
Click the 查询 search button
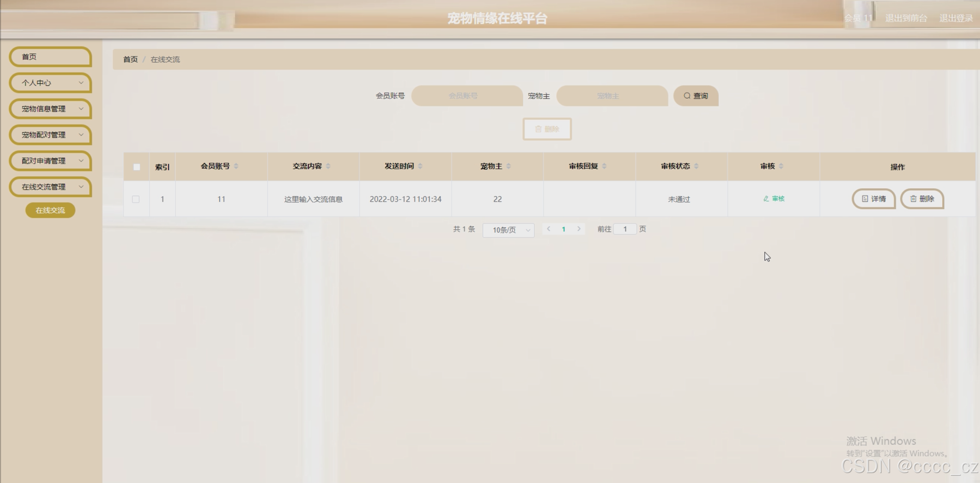click(x=696, y=96)
